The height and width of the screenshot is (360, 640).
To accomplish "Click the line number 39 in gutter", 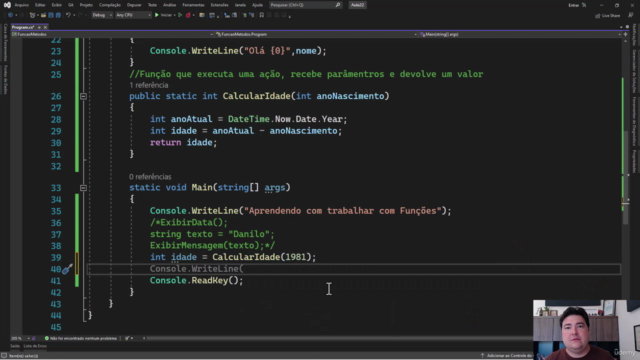I will pyautogui.click(x=56, y=258).
